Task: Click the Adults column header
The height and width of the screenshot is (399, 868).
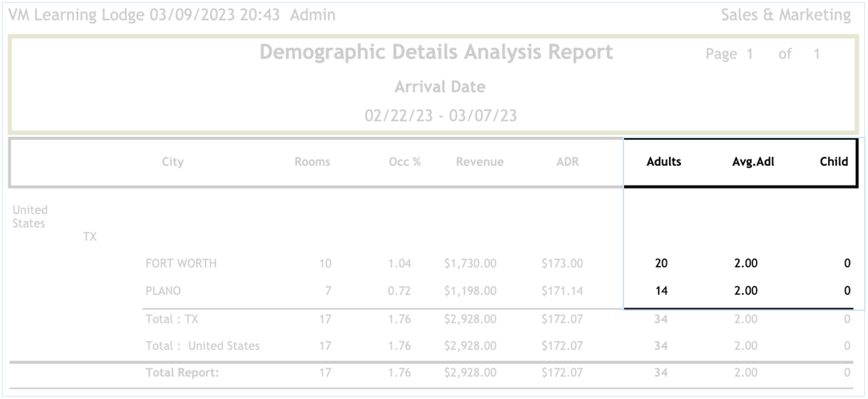Action: coord(664,162)
